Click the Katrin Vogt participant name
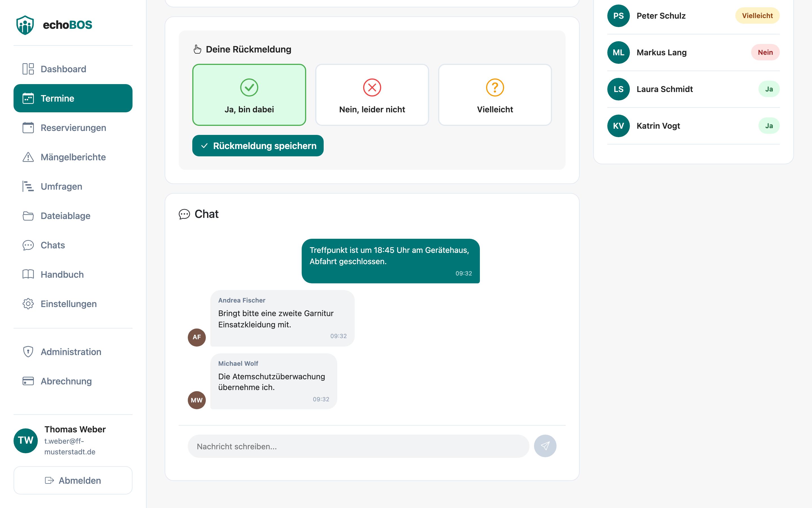This screenshot has height=508, width=812. 658,126
